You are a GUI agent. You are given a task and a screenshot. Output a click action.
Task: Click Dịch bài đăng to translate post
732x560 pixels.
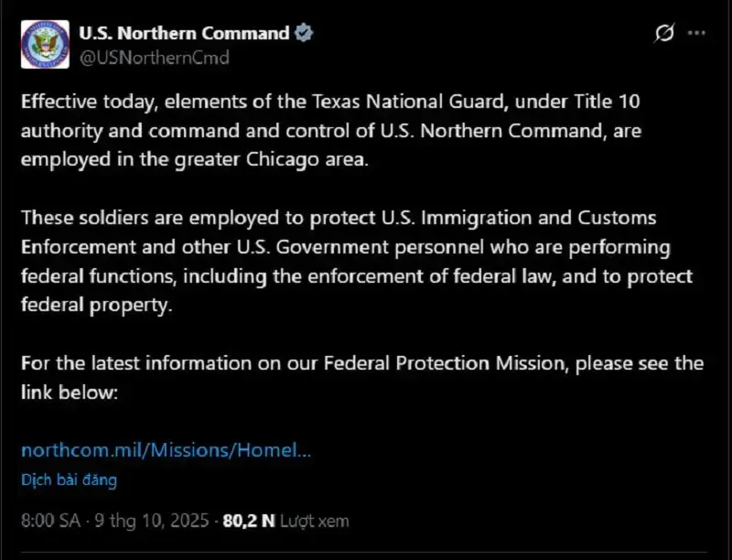tap(69, 479)
